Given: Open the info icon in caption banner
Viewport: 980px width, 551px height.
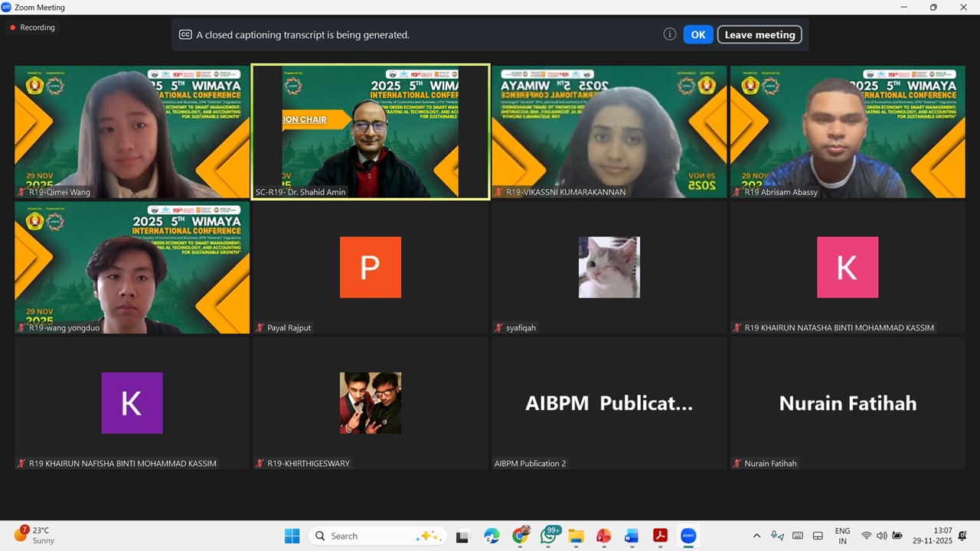Looking at the screenshot, I should point(669,34).
